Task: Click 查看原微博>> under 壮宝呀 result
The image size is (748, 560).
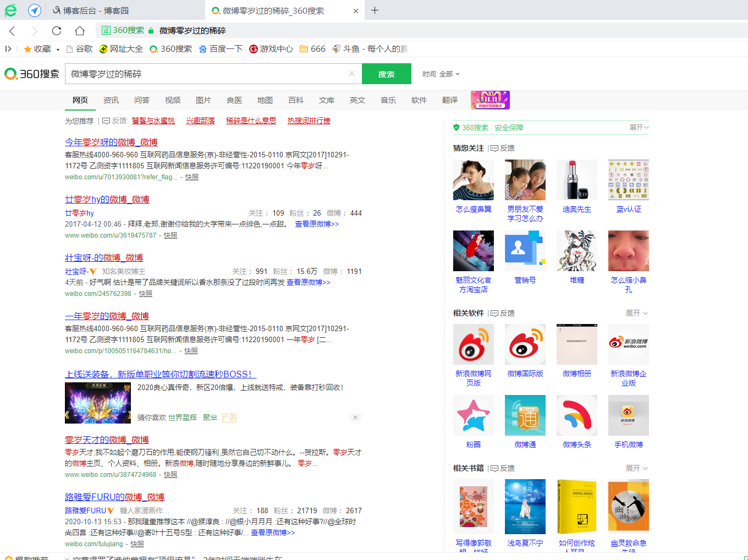Action: coord(309,282)
